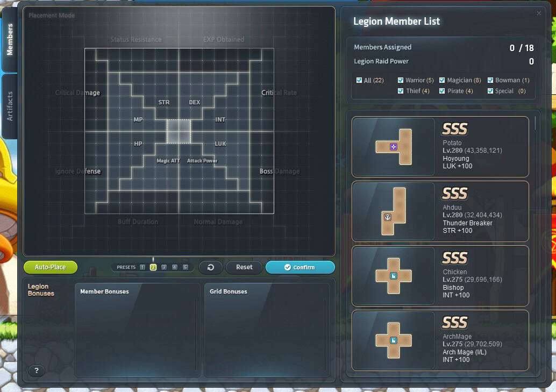Click the blue Confirm button
The width and height of the screenshot is (556, 392).
(x=300, y=267)
